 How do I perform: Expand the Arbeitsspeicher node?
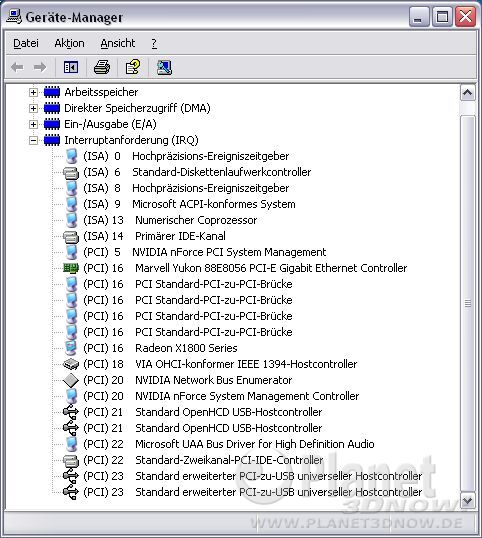point(33,92)
